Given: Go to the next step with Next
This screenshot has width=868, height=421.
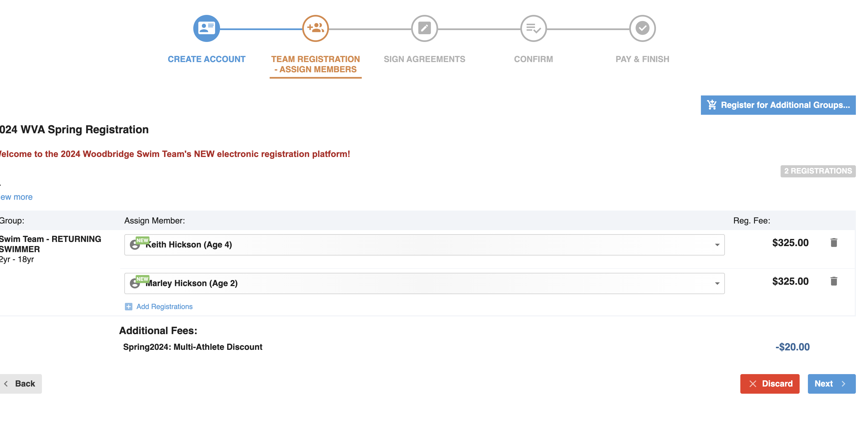Looking at the screenshot, I should click(831, 383).
